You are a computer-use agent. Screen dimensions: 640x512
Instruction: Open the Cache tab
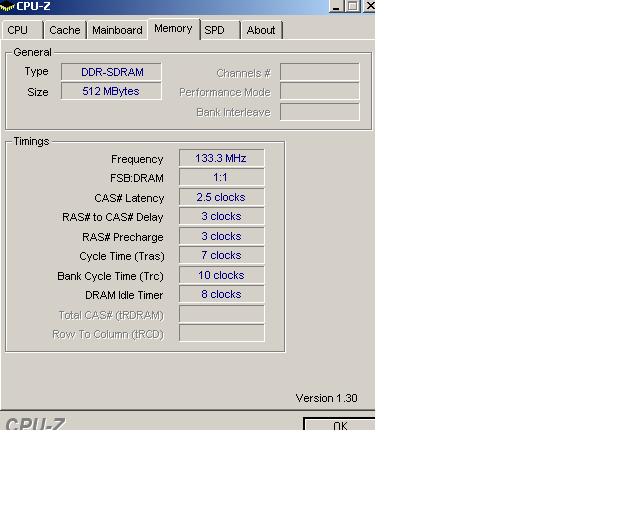click(x=65, y=30)
